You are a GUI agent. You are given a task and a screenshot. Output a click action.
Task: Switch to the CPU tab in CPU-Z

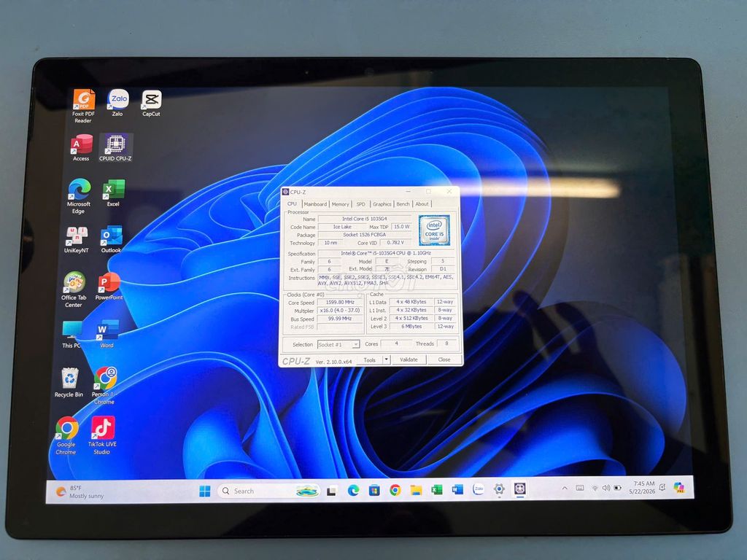(292, 204)
